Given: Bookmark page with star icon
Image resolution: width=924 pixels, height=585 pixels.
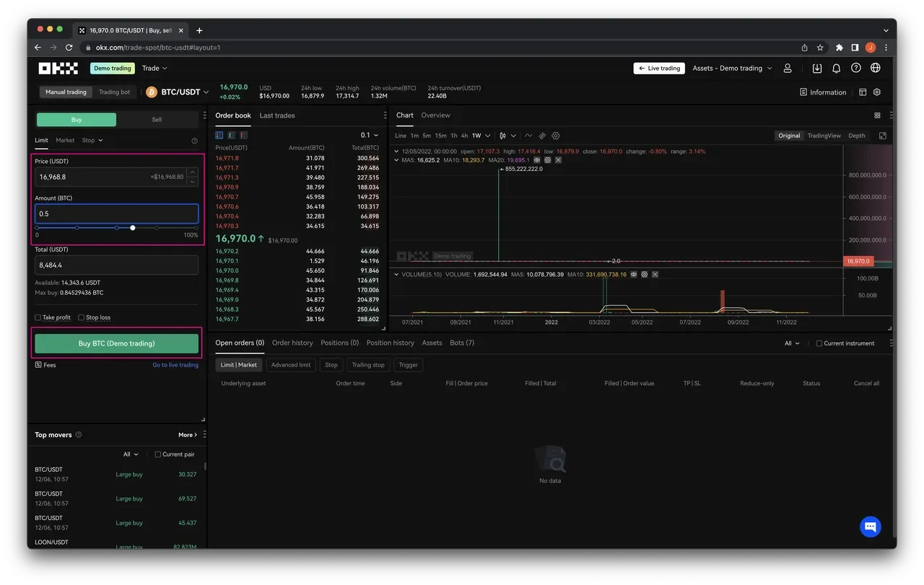Looking at the screenshot, I should 820,48.
